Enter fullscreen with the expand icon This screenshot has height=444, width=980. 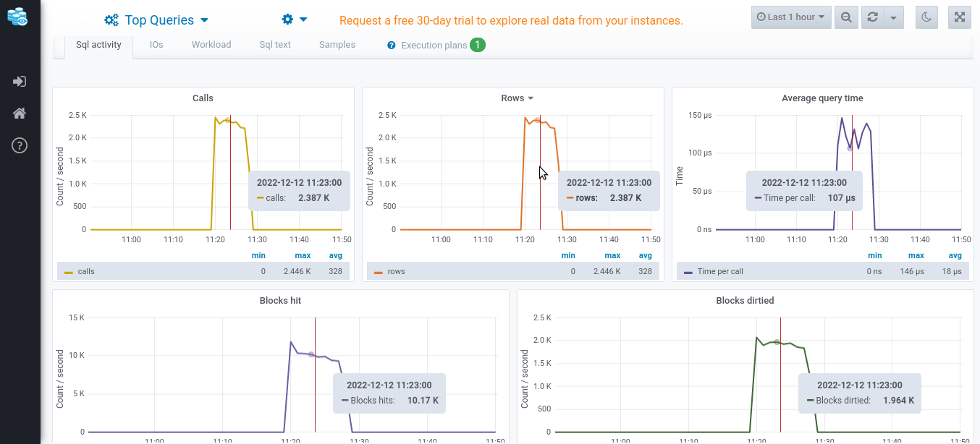tap(959, 17)
